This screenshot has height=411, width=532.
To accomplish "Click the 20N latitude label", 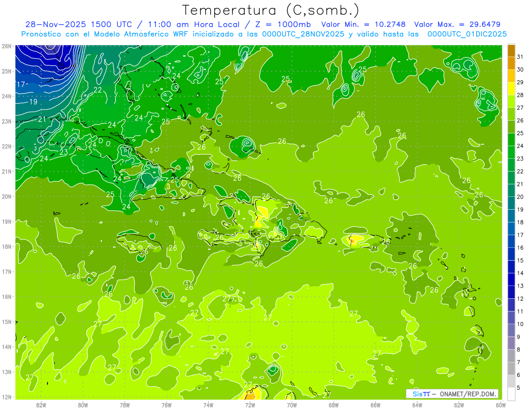I will 6,196.
